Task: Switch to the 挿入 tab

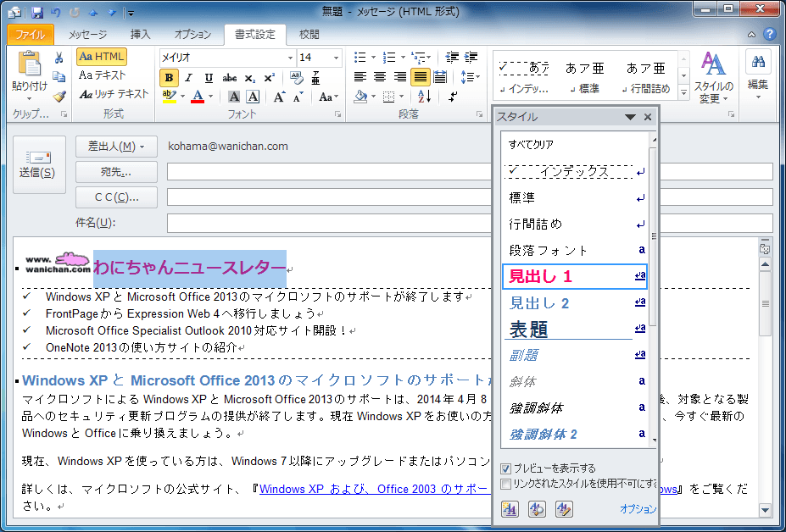Action: coord(141,35)
